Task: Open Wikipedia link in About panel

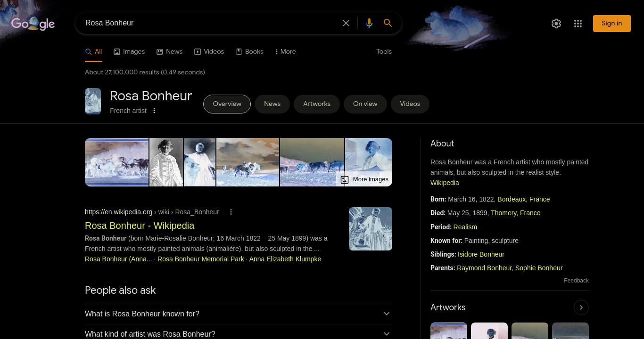Action: click(445, 183)
